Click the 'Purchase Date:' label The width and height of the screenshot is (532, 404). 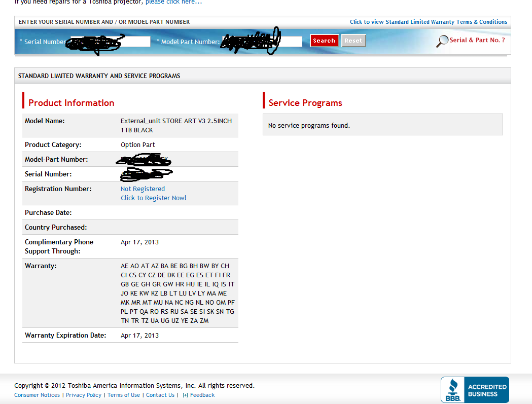tap(48, 213)
